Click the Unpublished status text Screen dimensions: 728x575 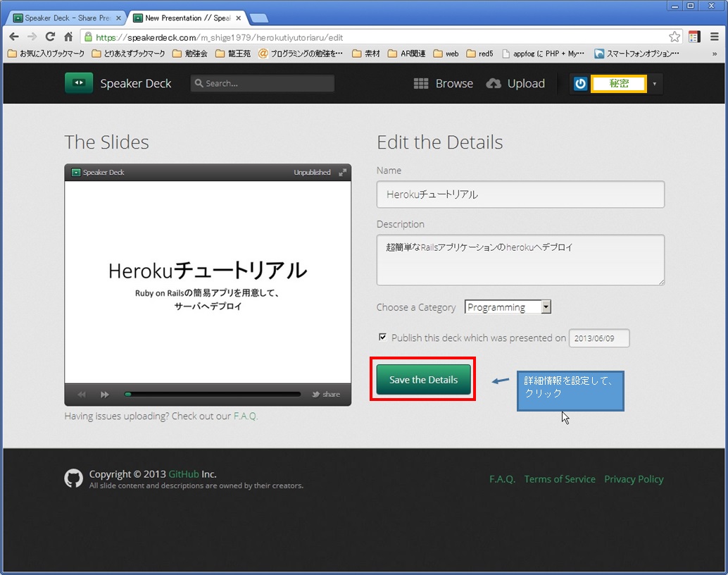tap(312, 173)
